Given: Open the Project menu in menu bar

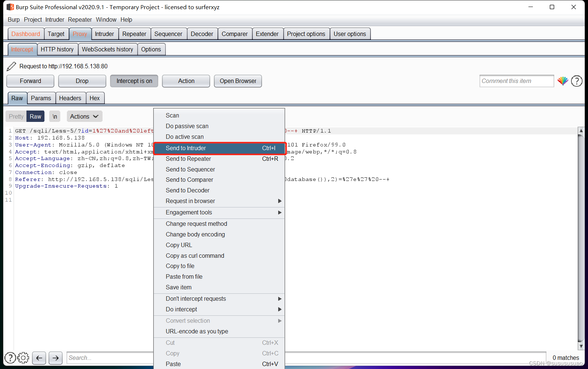Looking at the screenshot, I should point(33,19).
